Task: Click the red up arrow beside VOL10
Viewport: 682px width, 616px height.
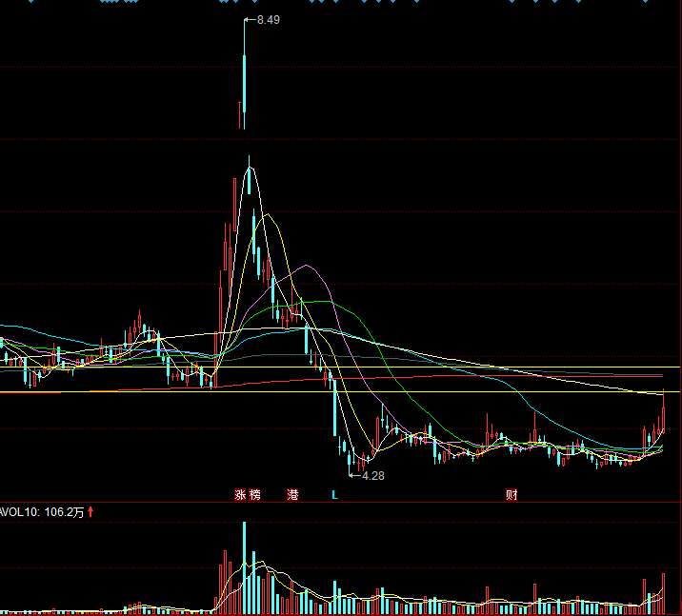Action: (x=91, y=512)
